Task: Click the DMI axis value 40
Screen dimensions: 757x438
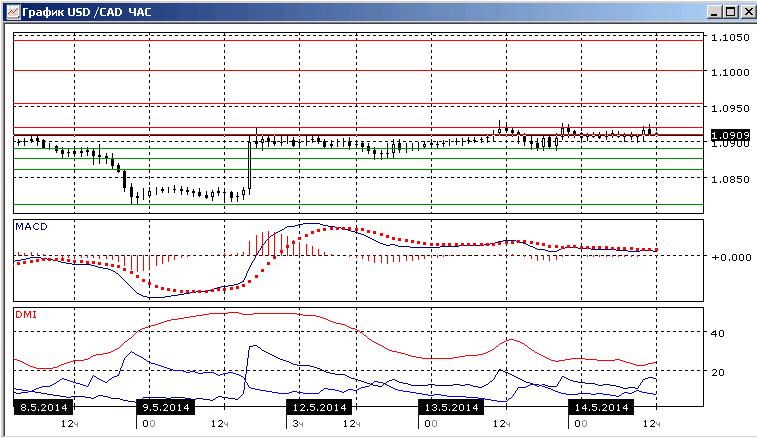Action: click(717, 333)
